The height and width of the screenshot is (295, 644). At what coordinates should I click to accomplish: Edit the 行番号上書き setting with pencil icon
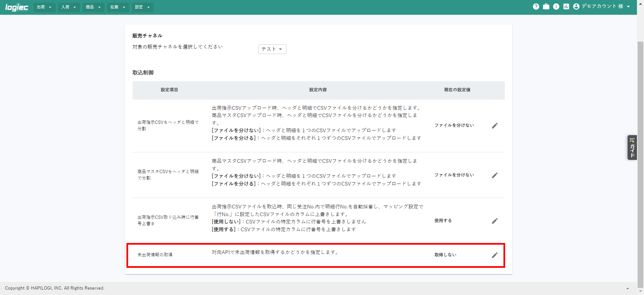tap(495, 221)
